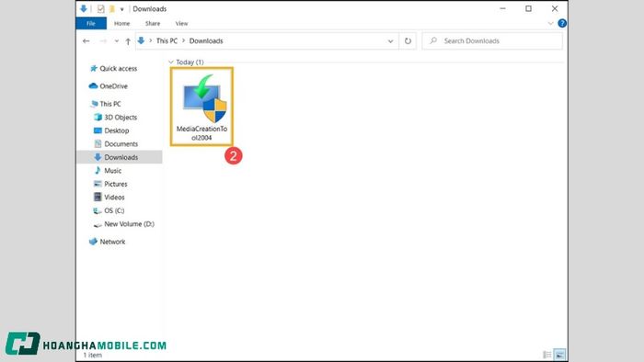Open 3D Objects folder in sidebar
644x362 pixels.
(x=115, y=118)
